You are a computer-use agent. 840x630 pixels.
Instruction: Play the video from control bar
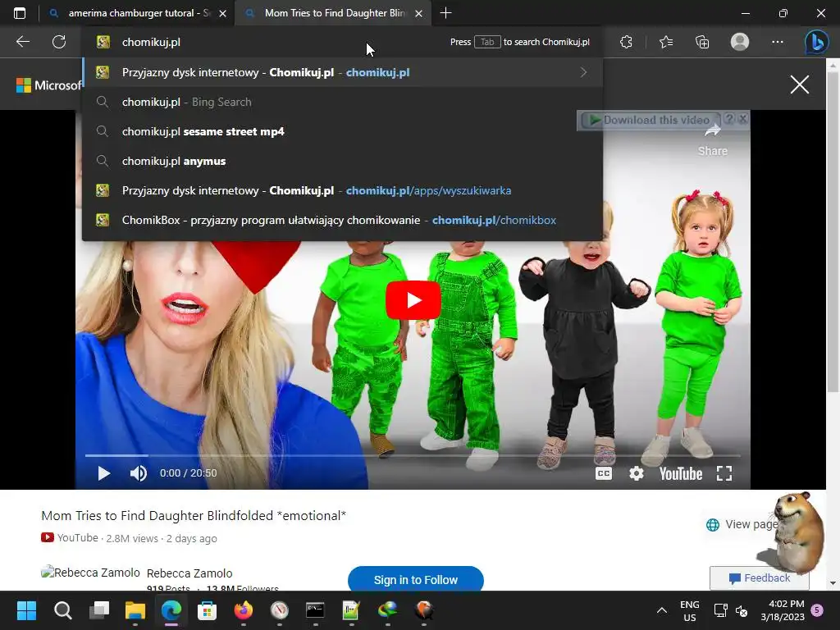pos(104,473)
